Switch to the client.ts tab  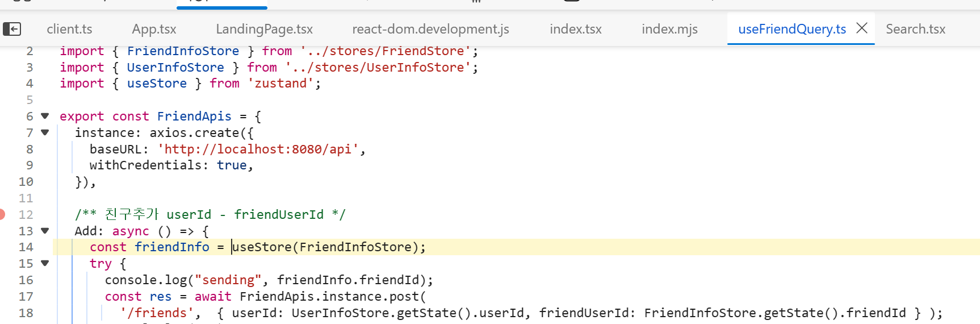pyautogui.click(x=69, y=29)
